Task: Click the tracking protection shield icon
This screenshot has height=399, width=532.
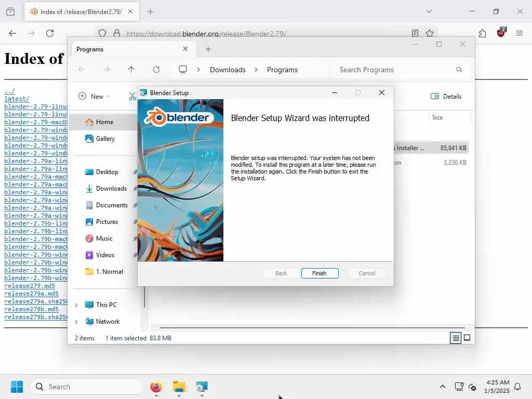Action: 102,33
